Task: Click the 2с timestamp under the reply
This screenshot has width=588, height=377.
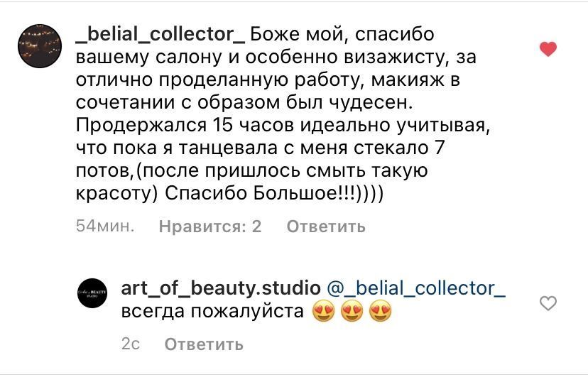Action: (131, 344)
